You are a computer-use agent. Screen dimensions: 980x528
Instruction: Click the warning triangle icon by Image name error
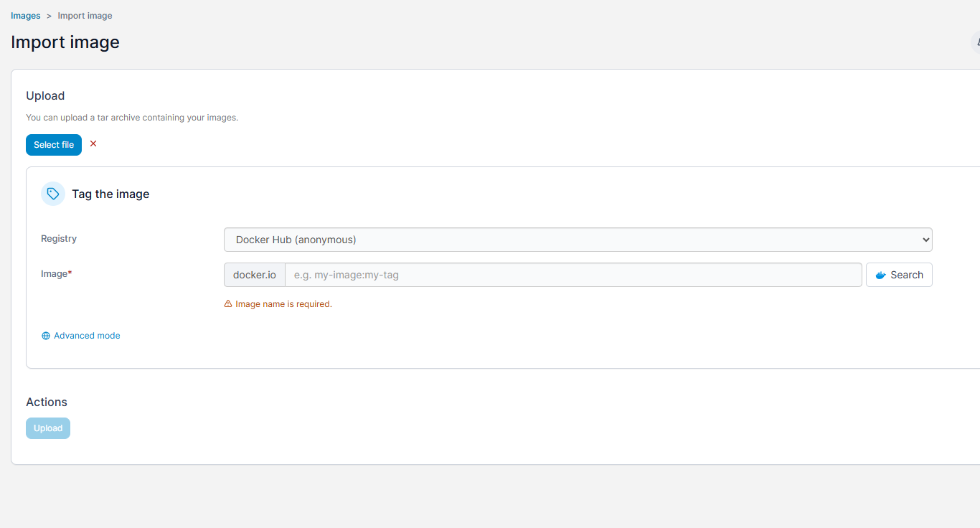coord(228,304)
